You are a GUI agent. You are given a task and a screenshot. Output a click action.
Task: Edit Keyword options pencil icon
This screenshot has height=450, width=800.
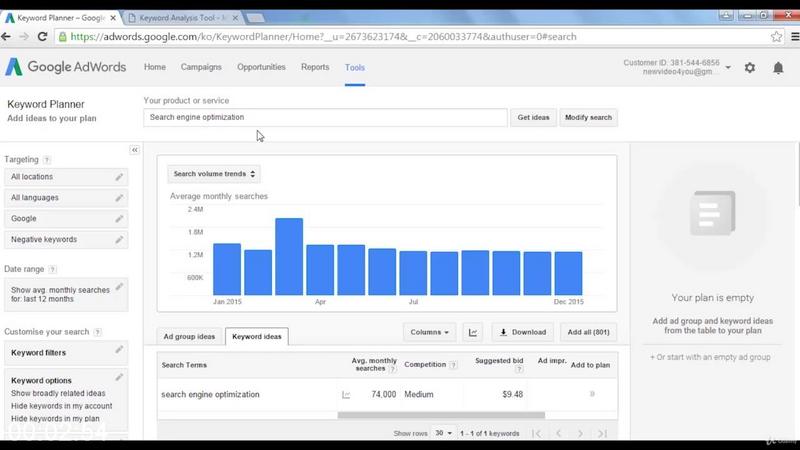[x=119, y=378]
